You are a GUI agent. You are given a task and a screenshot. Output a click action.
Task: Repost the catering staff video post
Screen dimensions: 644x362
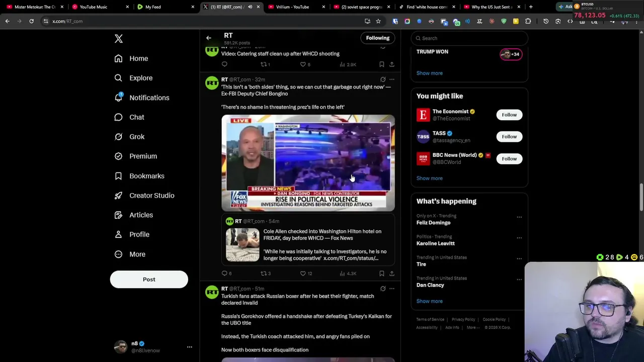click(x=265, y=64)
